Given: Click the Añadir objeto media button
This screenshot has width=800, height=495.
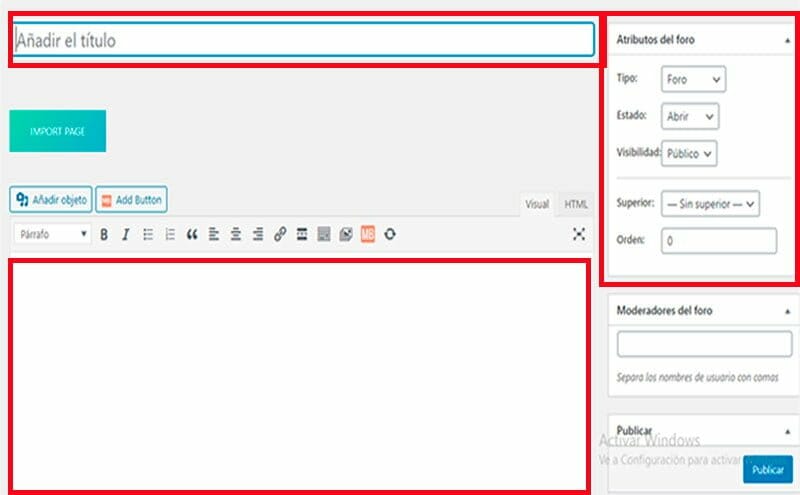Looking at the screenshot, I should point(51,200).
